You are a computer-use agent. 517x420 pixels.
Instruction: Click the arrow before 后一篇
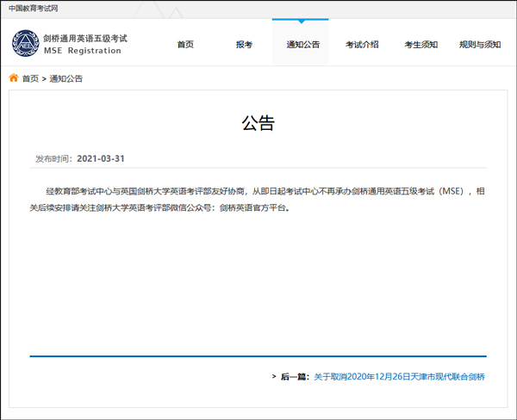tap(274, 377)
